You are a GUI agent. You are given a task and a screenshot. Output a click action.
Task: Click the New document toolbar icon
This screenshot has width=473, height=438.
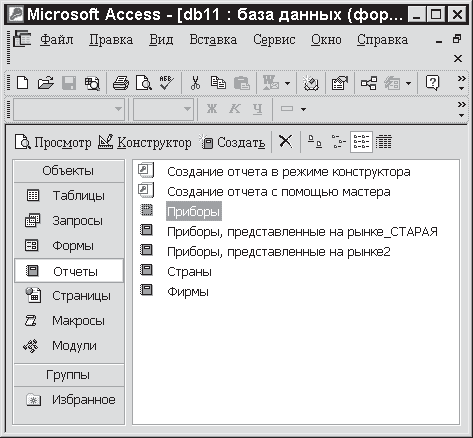22,82
